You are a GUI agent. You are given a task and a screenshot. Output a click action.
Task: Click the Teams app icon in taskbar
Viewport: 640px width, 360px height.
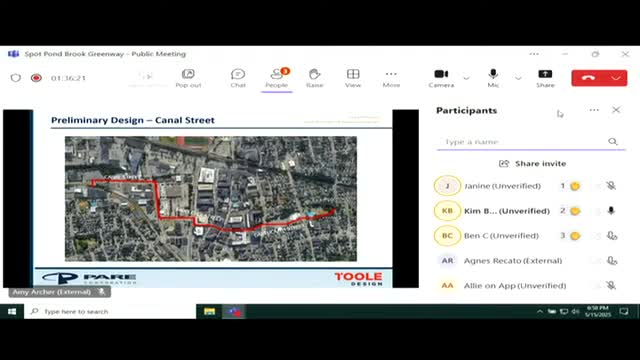(x=235, y=311)
